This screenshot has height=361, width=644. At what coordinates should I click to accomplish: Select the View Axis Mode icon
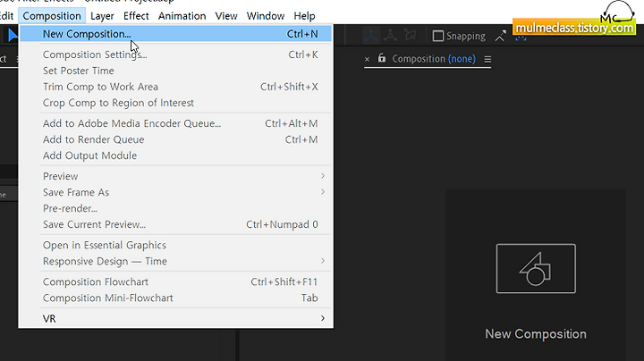(x=410, y=36)
